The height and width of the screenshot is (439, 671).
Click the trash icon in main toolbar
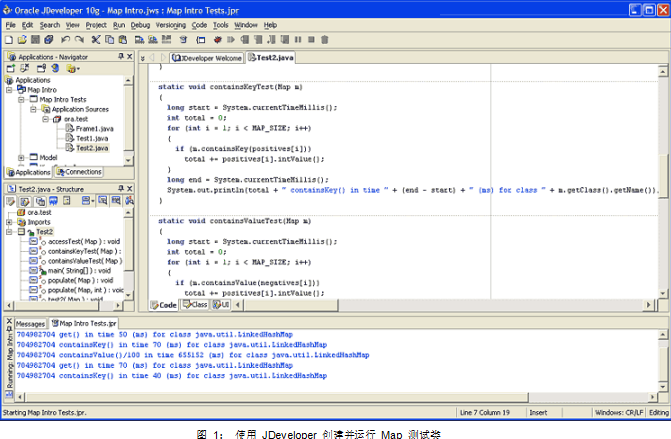click(324, 39)
